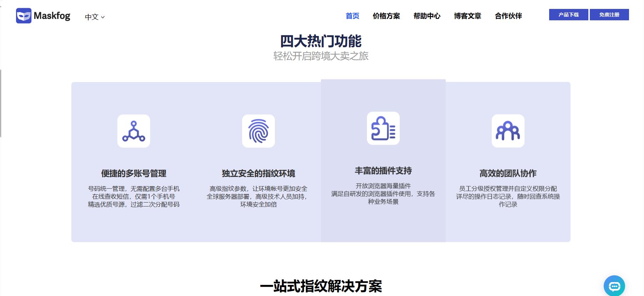Viewport: 644px width, 296px height.
Task: Click text 精选优质号源，过滤二次分配号码
Action: click(x=134, y=204)
